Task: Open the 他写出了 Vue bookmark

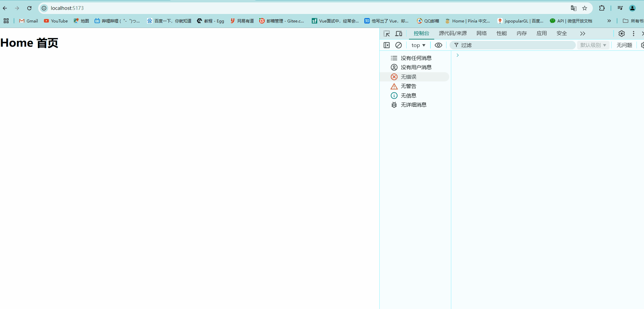Action: point(386,21)
